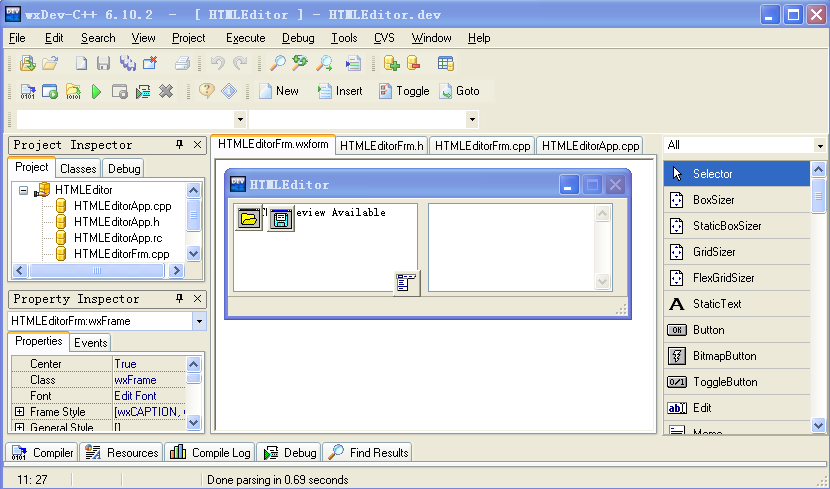Click Add to project icon

(x=392, y=64)
